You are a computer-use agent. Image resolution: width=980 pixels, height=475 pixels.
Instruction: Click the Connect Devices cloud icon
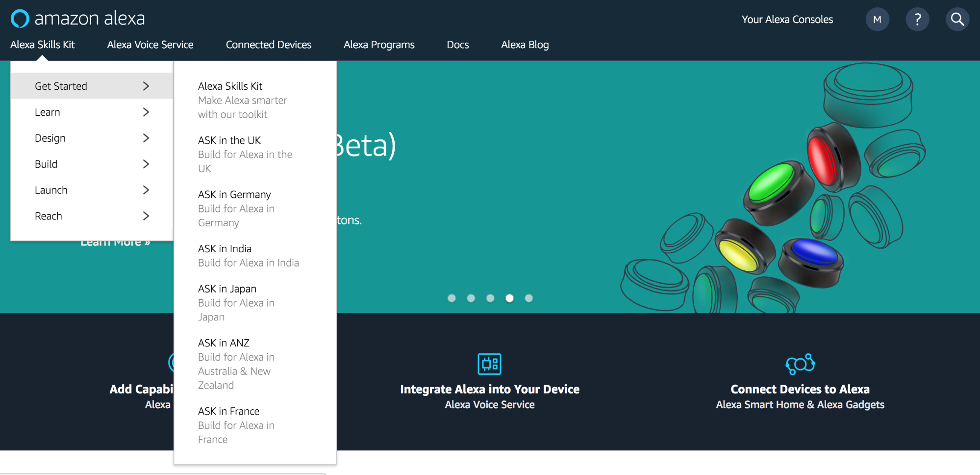pos(800,364)
